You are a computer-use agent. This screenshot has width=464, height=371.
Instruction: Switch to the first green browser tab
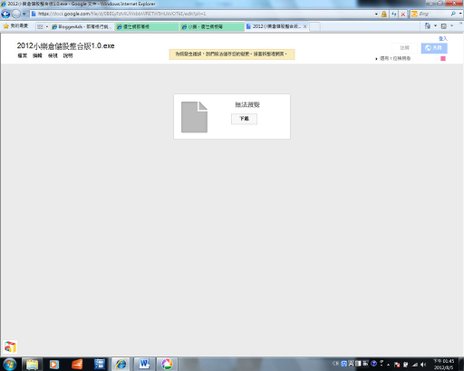146,27
